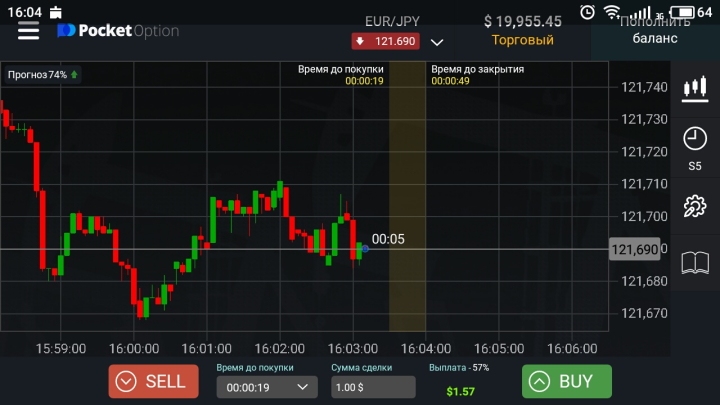Screen dimensions: 720x405
Task: Select the Сумма сделки amount field
Action: click(373, 387)
